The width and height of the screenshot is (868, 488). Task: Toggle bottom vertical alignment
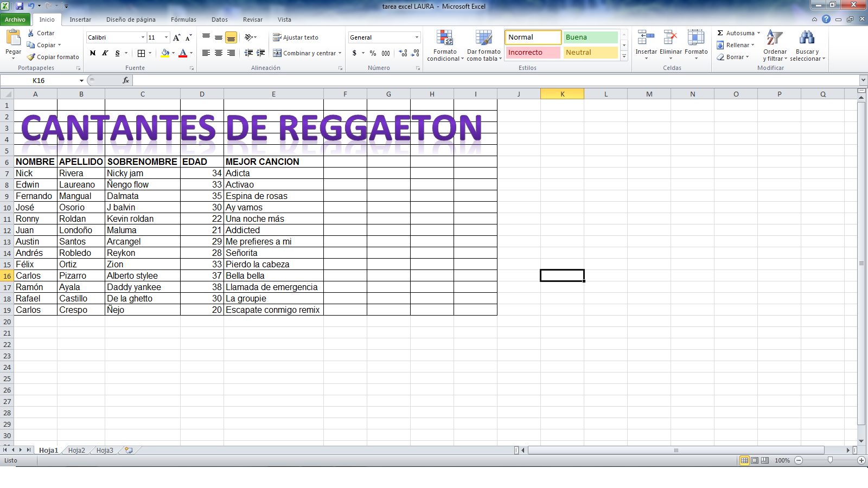[231, 37]
